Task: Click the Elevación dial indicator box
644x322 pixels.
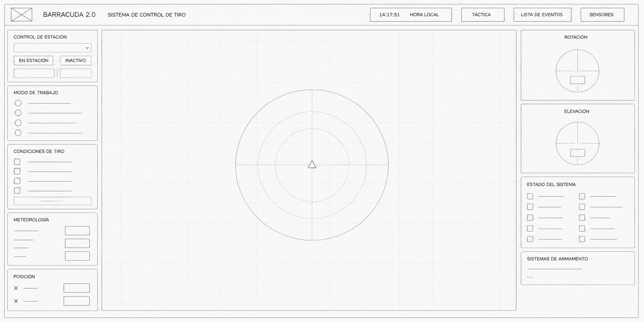Action: [577, 153]
